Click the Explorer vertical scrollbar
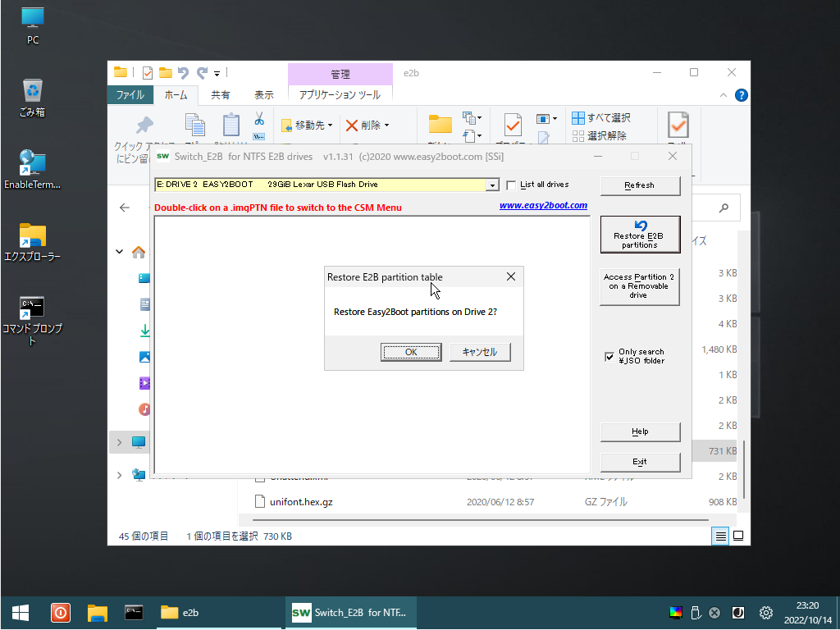This screenshot has height=630, width=840. point(745,470)
